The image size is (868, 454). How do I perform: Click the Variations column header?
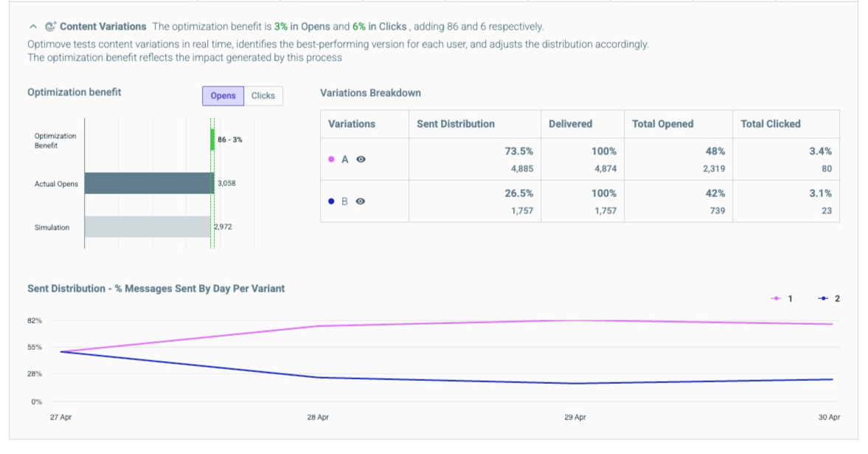[352, 124]
